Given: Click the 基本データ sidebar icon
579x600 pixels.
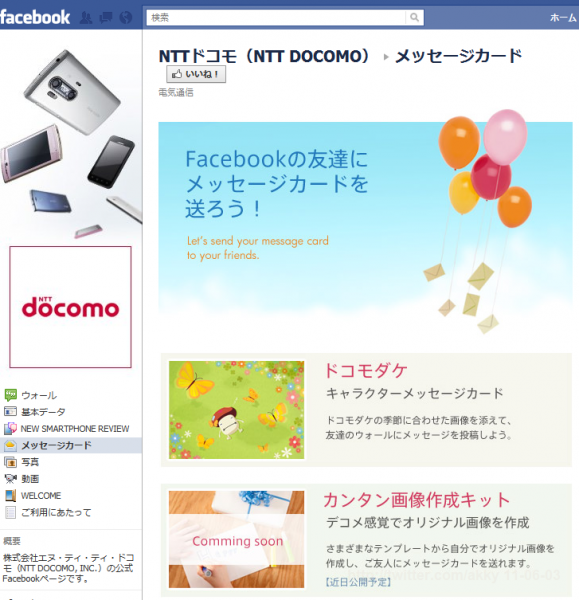Looking at the screenshot, I should click(10, 412).
